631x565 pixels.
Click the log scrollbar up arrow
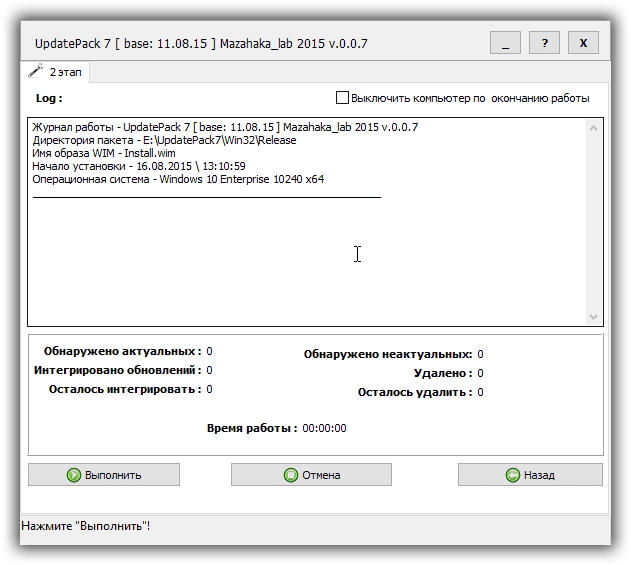coord(593,128)
